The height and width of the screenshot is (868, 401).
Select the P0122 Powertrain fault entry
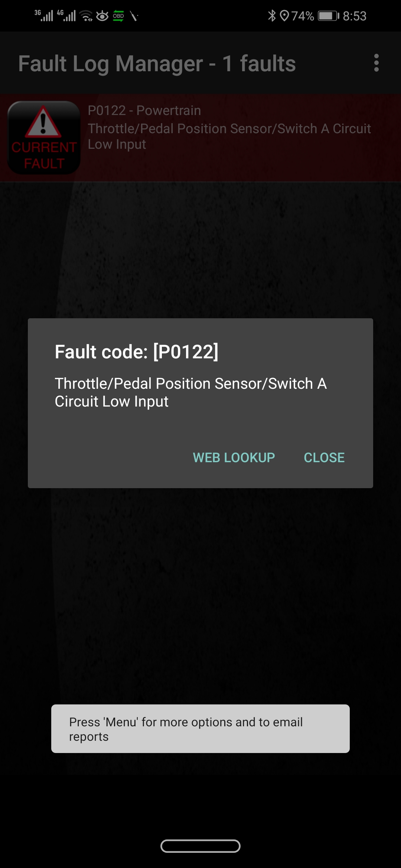(x=200, y=138)
